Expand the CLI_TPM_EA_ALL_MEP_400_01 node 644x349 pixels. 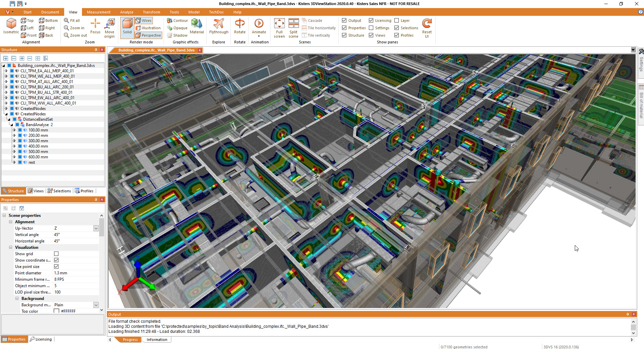pyautogui.click(x=6, y=71)
